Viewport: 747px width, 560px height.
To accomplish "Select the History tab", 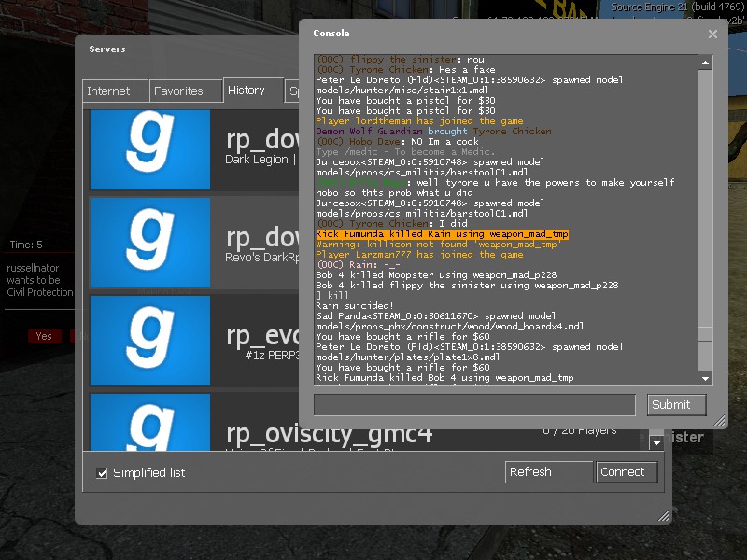I will click(x=253, y=90).
